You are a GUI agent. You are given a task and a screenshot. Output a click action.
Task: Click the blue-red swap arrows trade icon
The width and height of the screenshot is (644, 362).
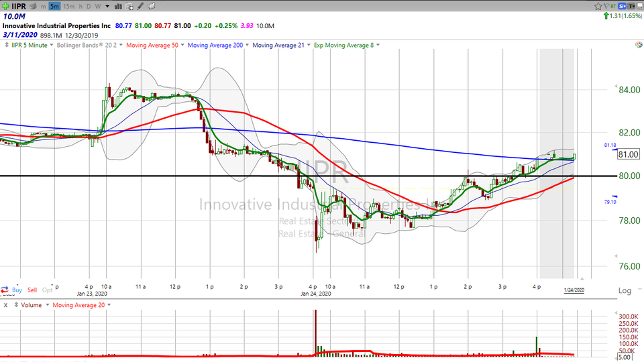(5, 290)
